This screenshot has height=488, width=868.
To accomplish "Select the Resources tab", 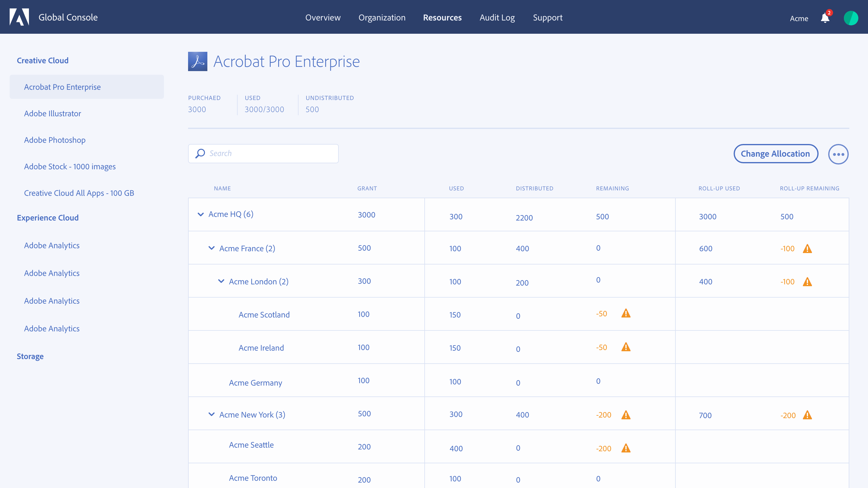I will pyautogui.click(x=442, y=17).
